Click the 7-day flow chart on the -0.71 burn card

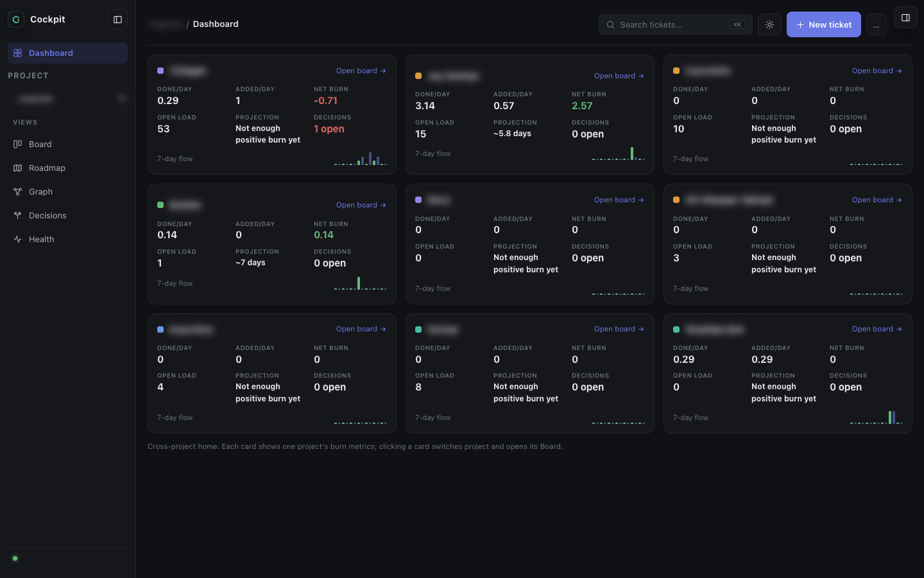coord(361,158)
